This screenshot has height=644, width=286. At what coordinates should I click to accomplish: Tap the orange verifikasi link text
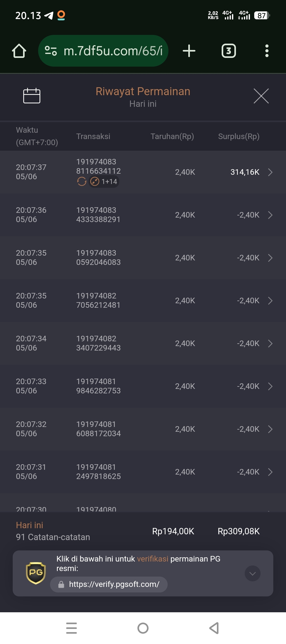tap(153, 559)
